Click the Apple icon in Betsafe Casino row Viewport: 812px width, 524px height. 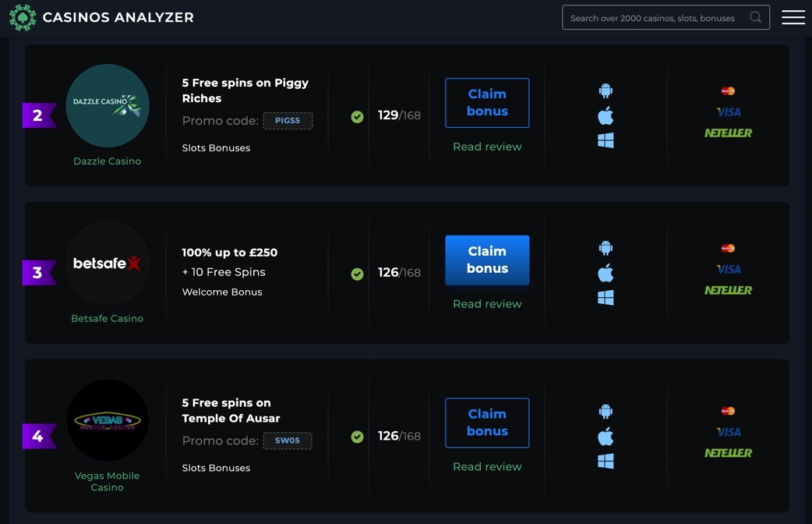coord(605,273)
